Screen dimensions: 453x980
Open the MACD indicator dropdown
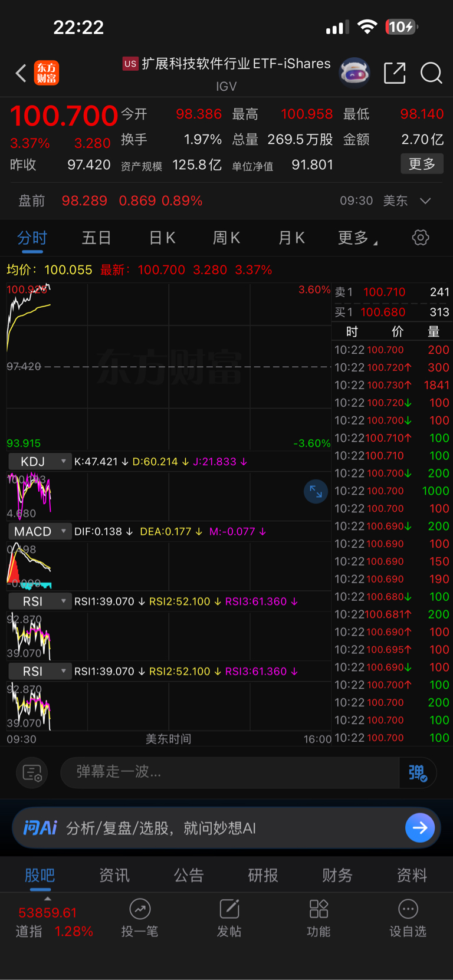pos(39,531)
